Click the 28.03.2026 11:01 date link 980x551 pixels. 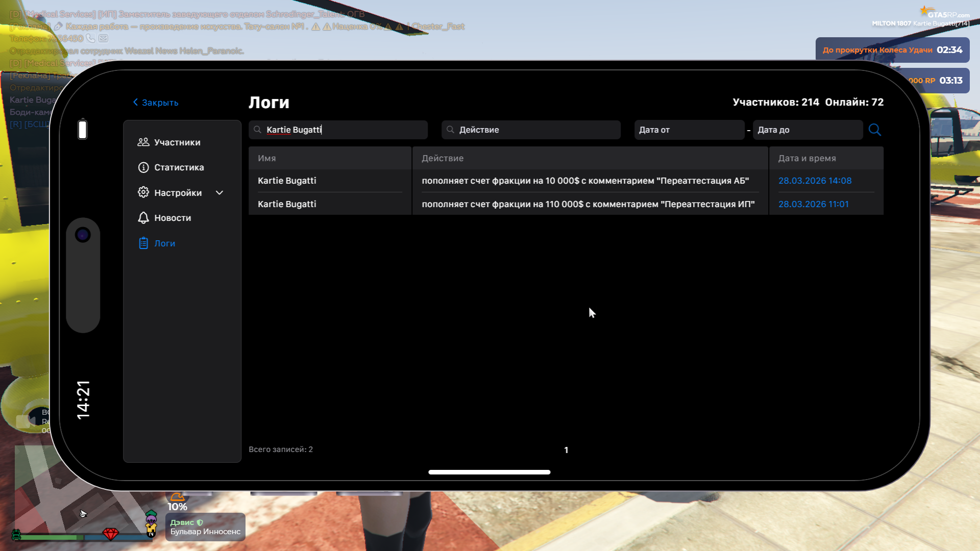pos(813,204)
